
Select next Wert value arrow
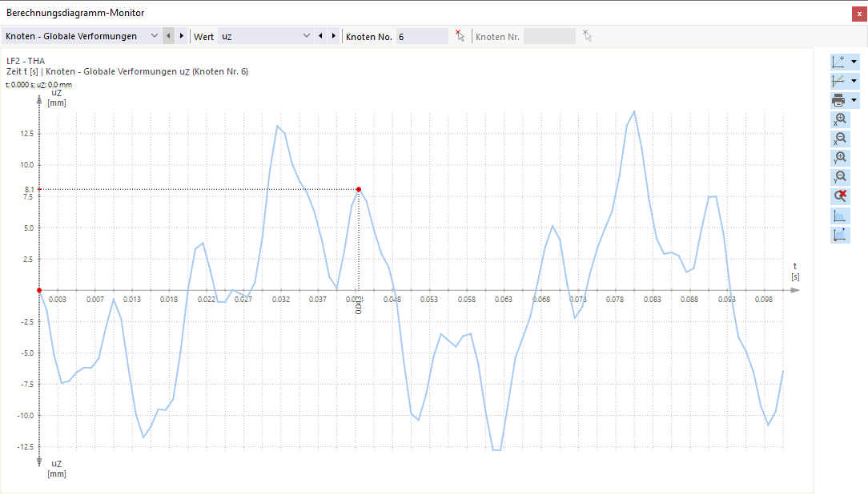coord(333,36)
